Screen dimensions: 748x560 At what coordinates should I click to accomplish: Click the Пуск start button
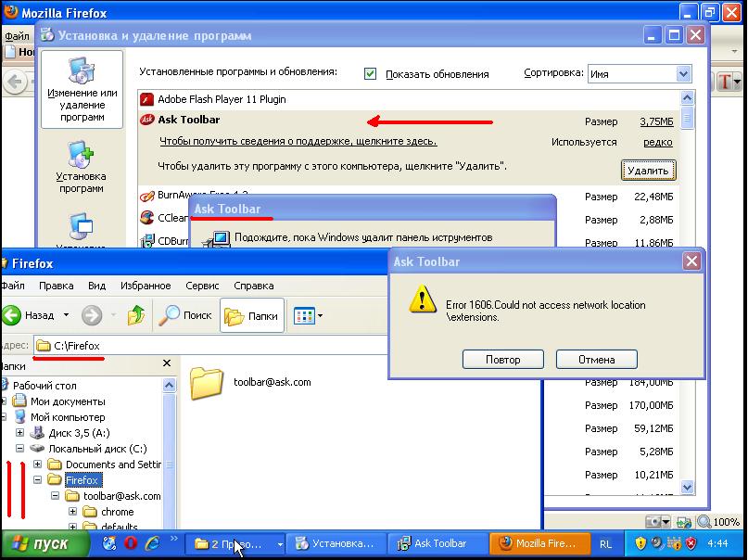(44, 544)
